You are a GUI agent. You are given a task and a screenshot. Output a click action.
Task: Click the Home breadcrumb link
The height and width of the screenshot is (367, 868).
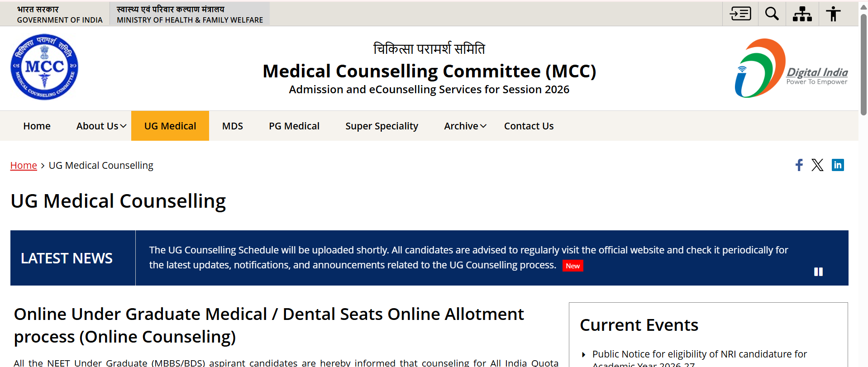[x=24, y=165]
